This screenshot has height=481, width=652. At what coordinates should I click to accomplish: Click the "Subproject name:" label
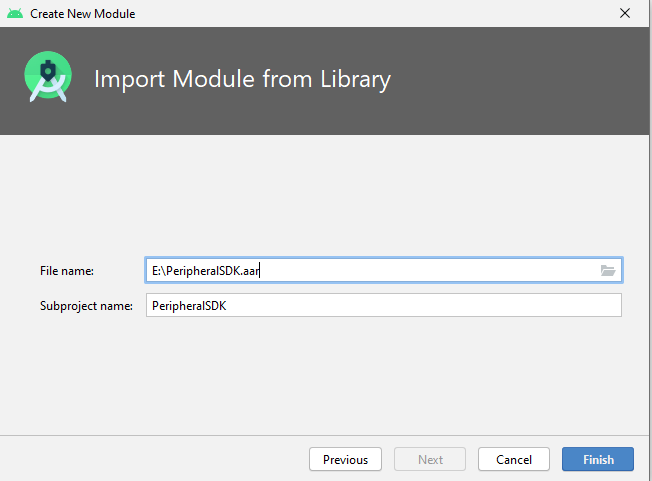coord(86,306)
